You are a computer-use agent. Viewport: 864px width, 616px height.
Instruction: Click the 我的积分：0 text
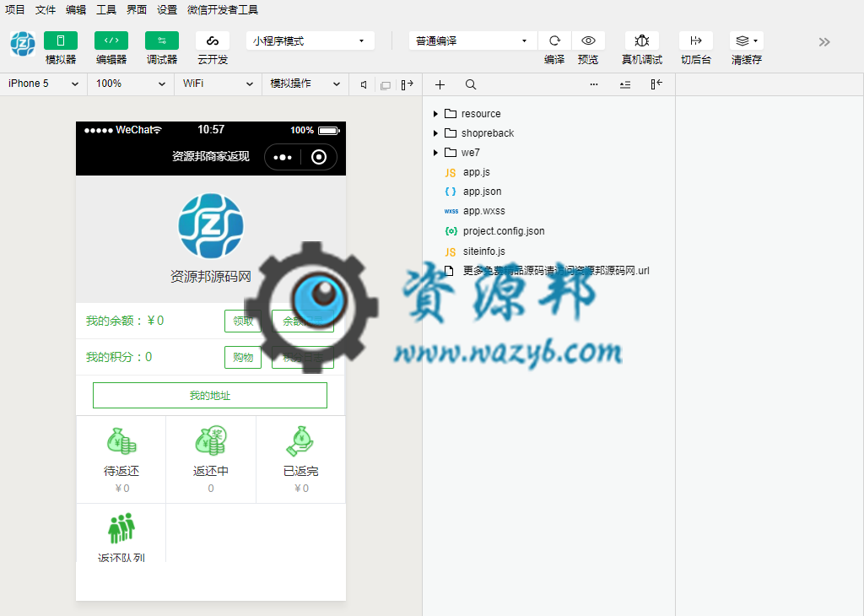pos(119,357)
